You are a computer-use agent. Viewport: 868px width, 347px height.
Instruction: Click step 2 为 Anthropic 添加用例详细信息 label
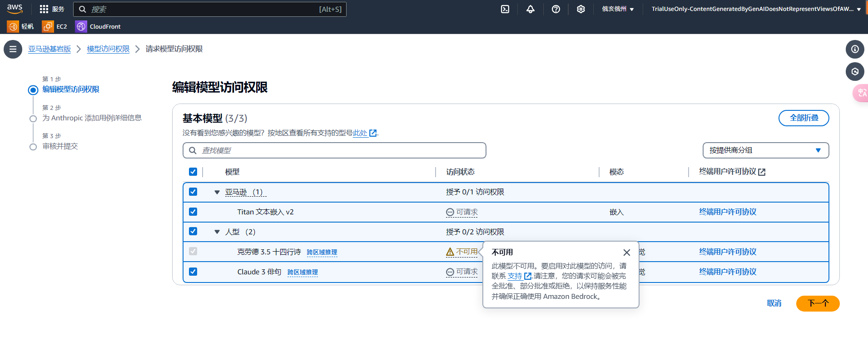[x=92, y=118]
